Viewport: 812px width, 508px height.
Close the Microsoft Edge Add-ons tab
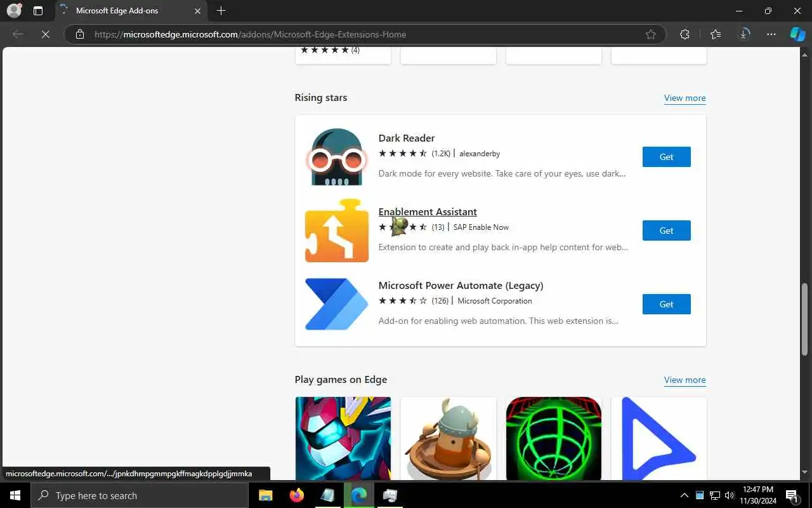coord(197,11)
